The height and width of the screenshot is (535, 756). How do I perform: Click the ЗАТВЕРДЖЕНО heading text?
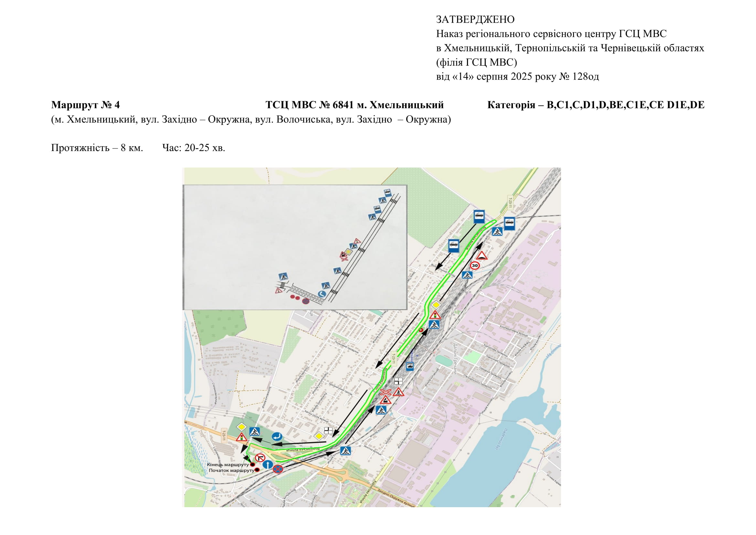click(475, 19)
